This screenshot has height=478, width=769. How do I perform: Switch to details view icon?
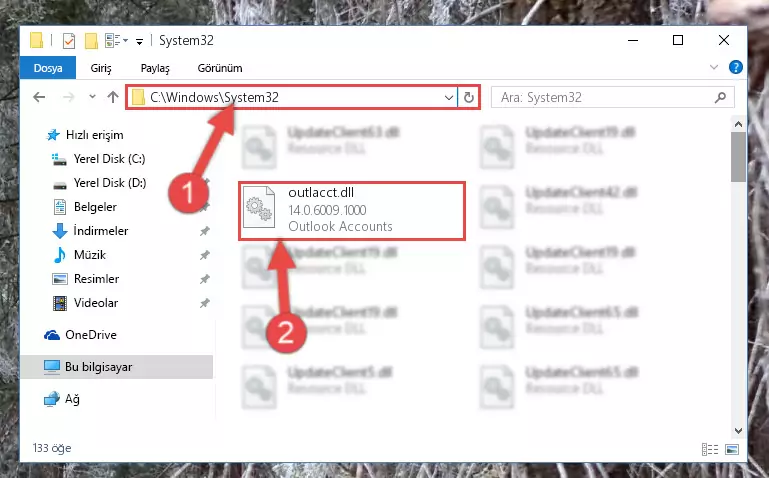710,449
